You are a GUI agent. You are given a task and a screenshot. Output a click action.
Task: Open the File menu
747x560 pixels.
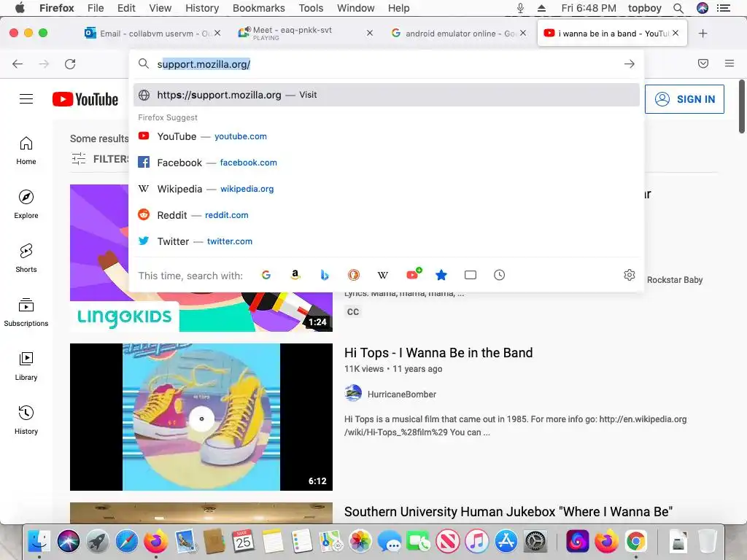pyautogui.click(x=96, y=8)
